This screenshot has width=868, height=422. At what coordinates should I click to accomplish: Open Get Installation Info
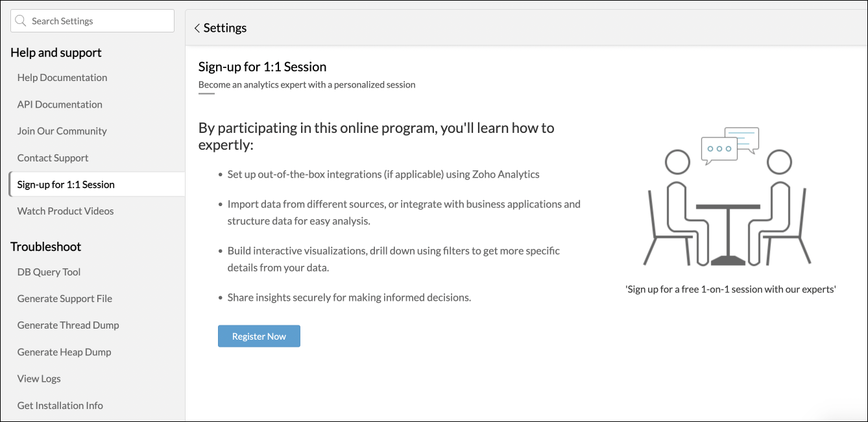coord(60,406)
